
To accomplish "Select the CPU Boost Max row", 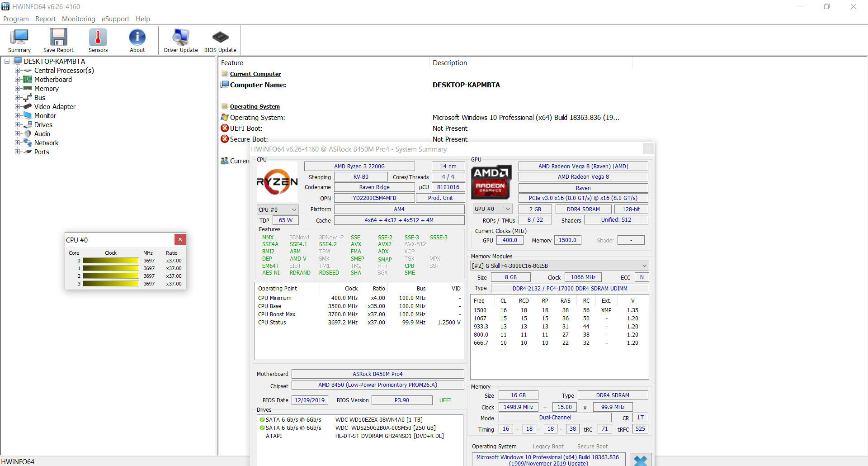I will pos(359,314).
